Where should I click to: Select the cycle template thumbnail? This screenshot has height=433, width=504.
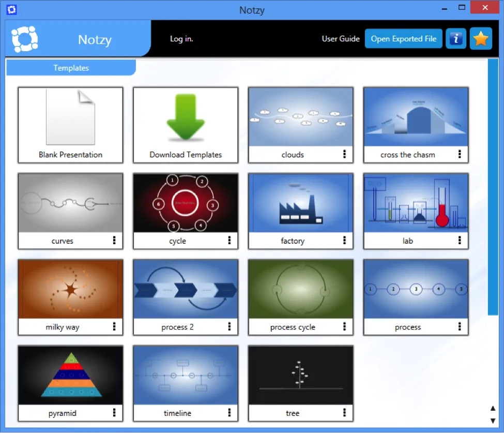[x=186, y=203]
